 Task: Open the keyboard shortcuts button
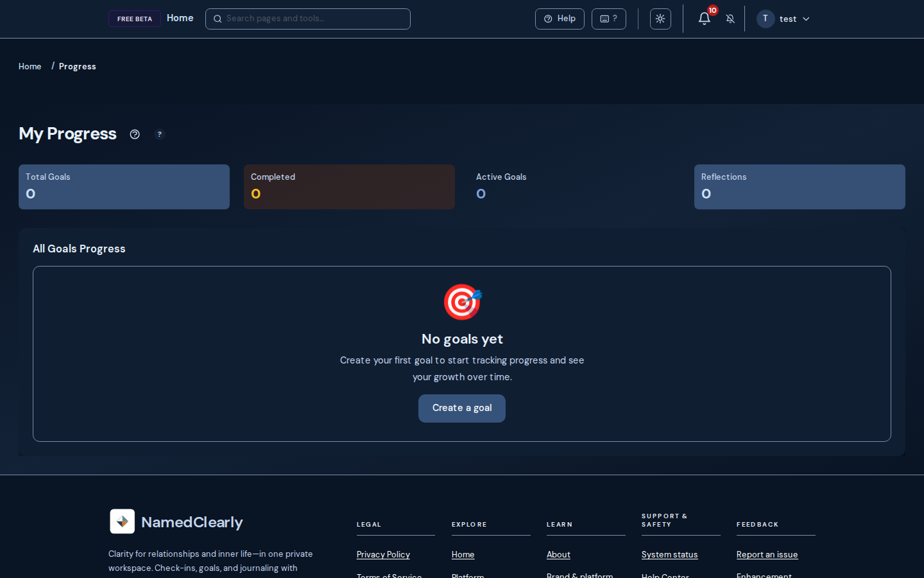click(x=608, y=19)
